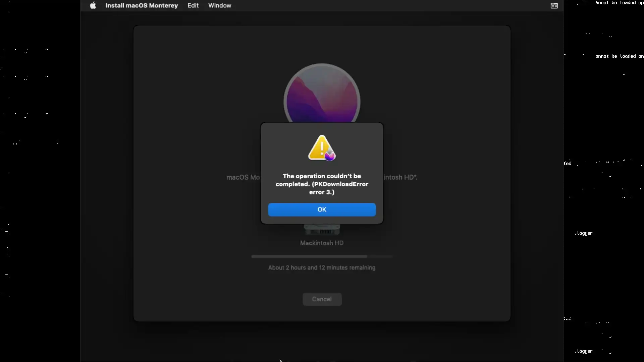The width and height of the screenshot is (644, 362).
Task: Open the Window menu
Action: pyautogui.click(x=219, y=5)
